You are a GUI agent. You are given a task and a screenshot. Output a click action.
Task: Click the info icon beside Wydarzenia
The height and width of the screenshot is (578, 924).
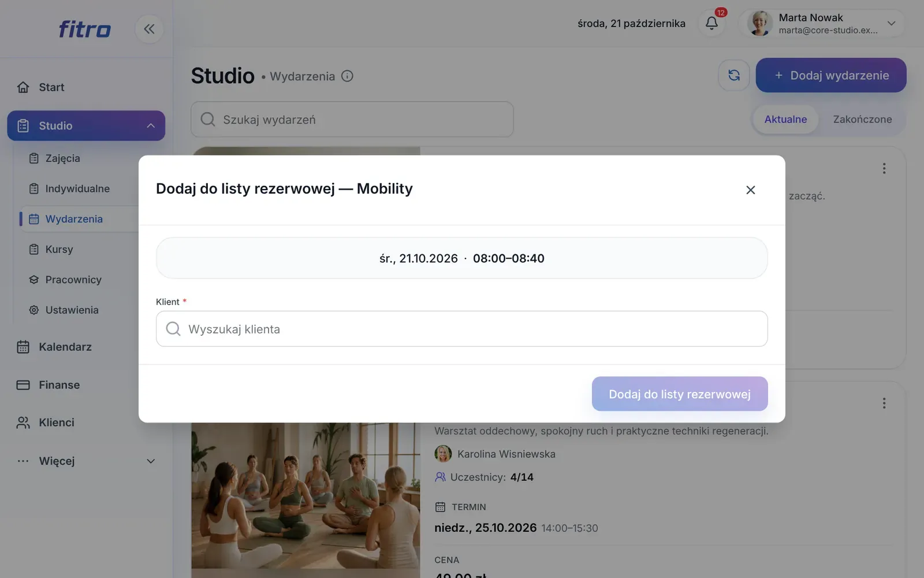tap(347, 76)
